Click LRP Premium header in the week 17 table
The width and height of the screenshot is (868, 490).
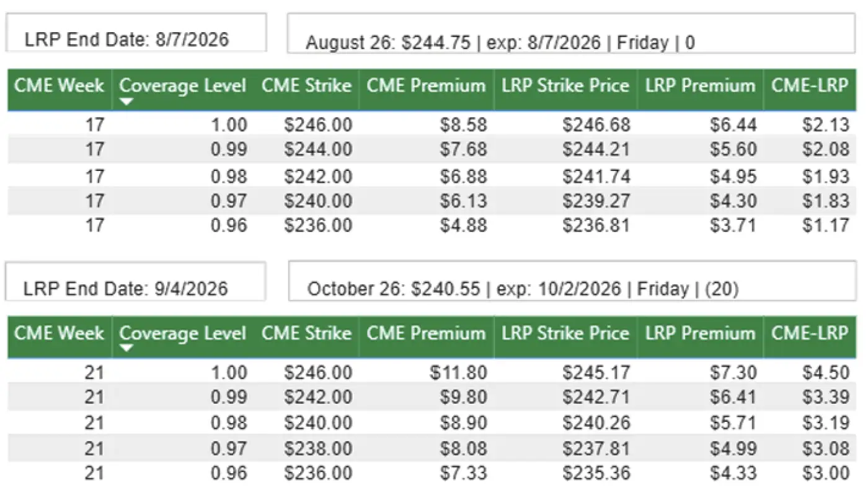pos(700,85)
